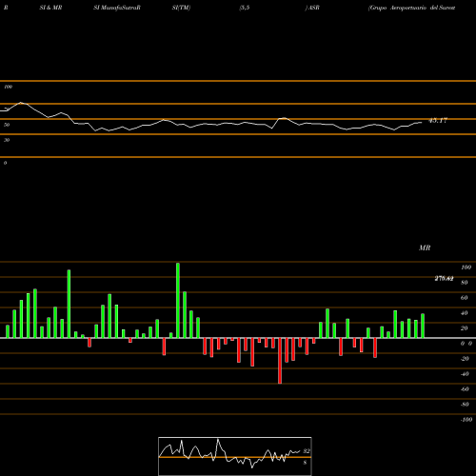The height and width of the screenshot is (476, 476).
Task: Click the last green bar of MR histogram
Action: pyautogui.click(x=423, y=326)
